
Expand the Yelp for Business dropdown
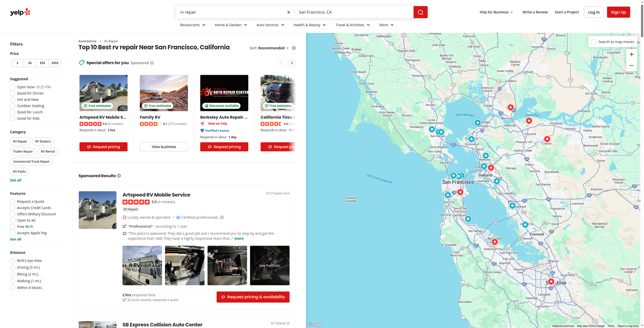(x=496, y=12)
